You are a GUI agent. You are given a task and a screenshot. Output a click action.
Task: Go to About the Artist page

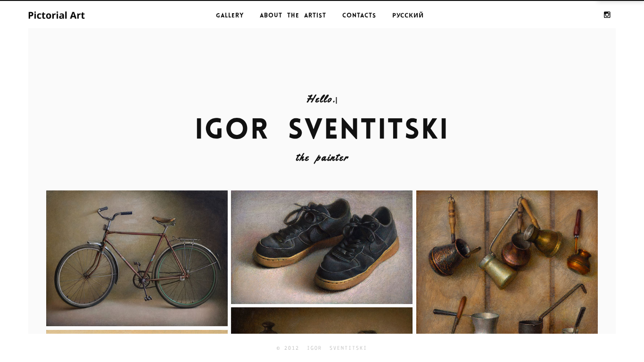293,16
